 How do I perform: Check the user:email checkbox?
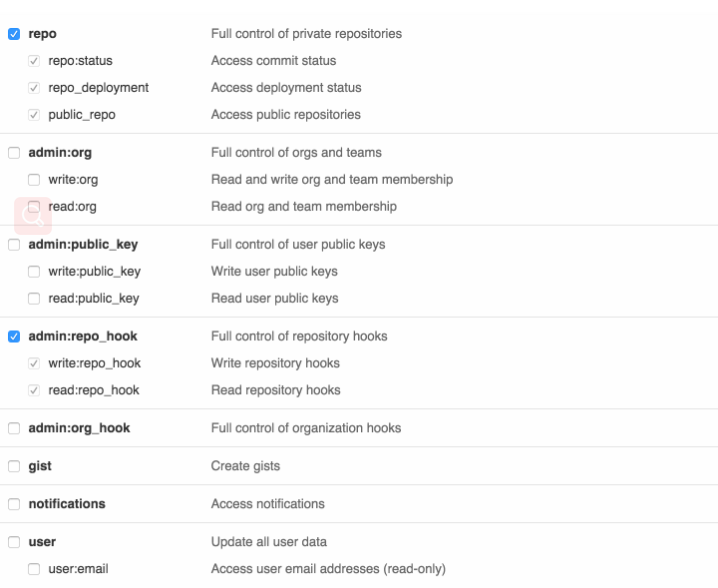point(33,570)
